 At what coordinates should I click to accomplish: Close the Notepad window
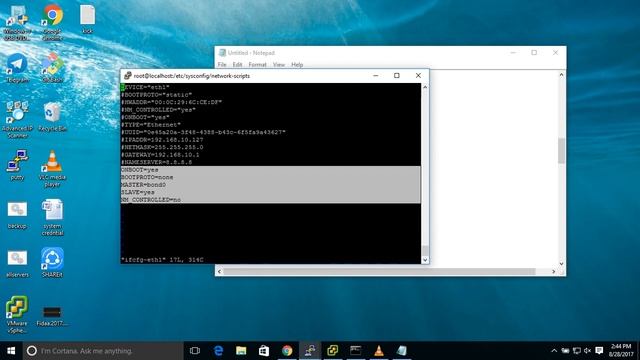555,53
